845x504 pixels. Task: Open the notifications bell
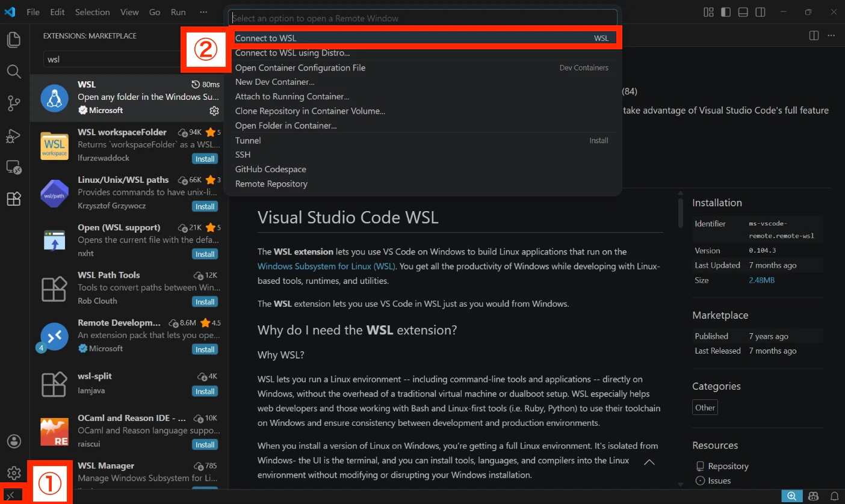click(834, 496)
